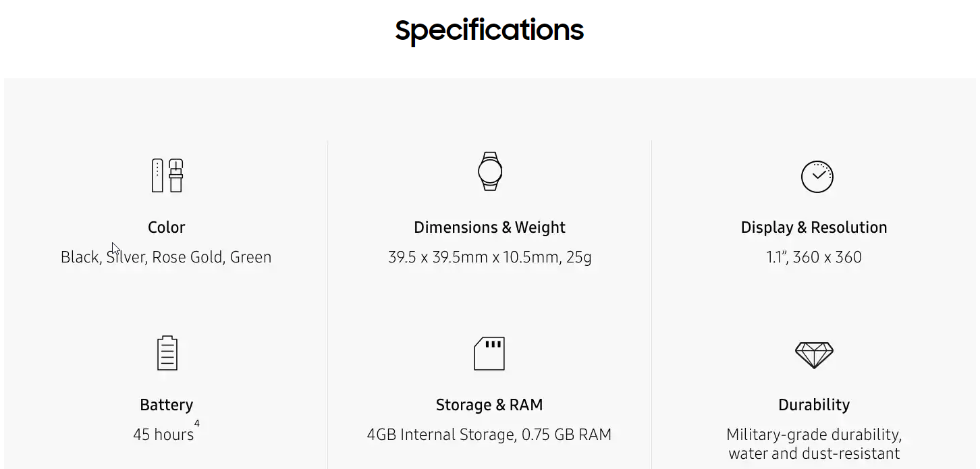Click the 1.1", 360 x 360 text
Screen dimensions: 980x469
click(x=814, y=257)
